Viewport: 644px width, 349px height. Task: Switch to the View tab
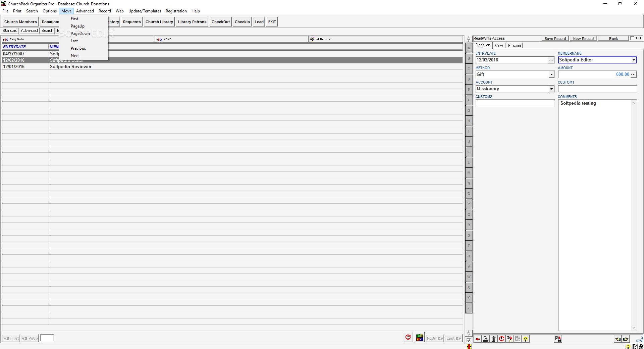(x=499, y=46)
